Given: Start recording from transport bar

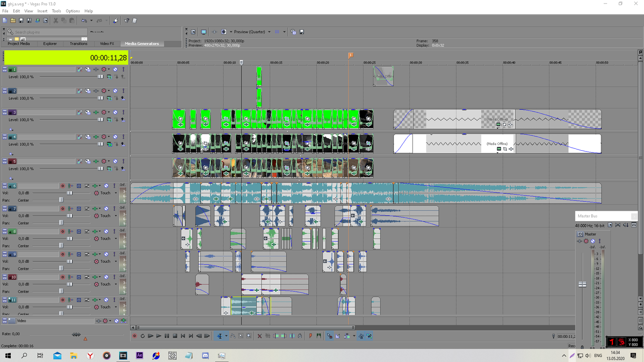Looking at the screenshot, I should (x=134, y=336).
